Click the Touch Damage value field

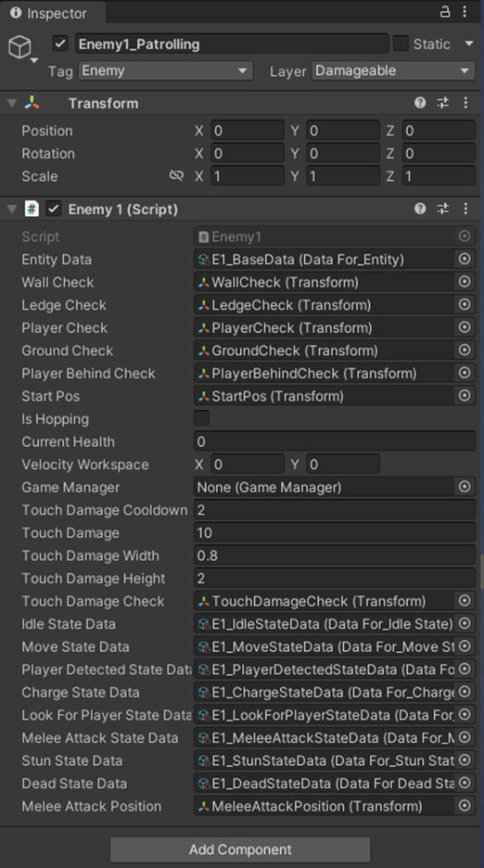pos(335,532)
